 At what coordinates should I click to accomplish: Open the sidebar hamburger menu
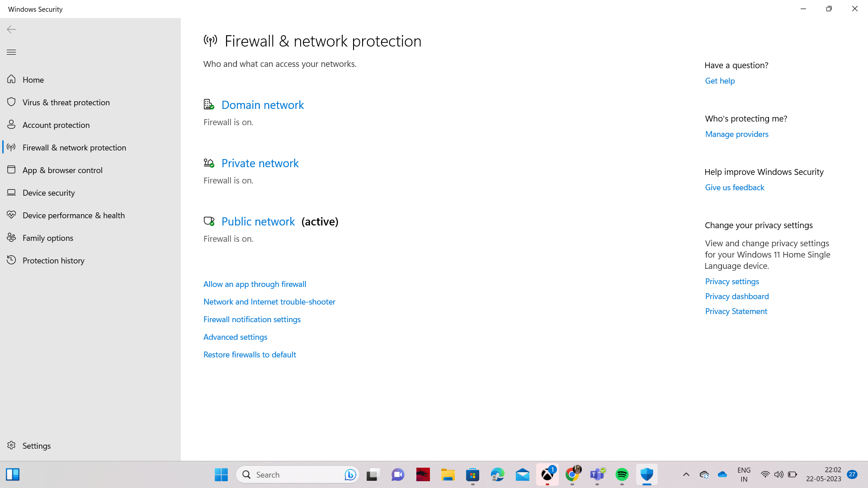pos(11,52)
